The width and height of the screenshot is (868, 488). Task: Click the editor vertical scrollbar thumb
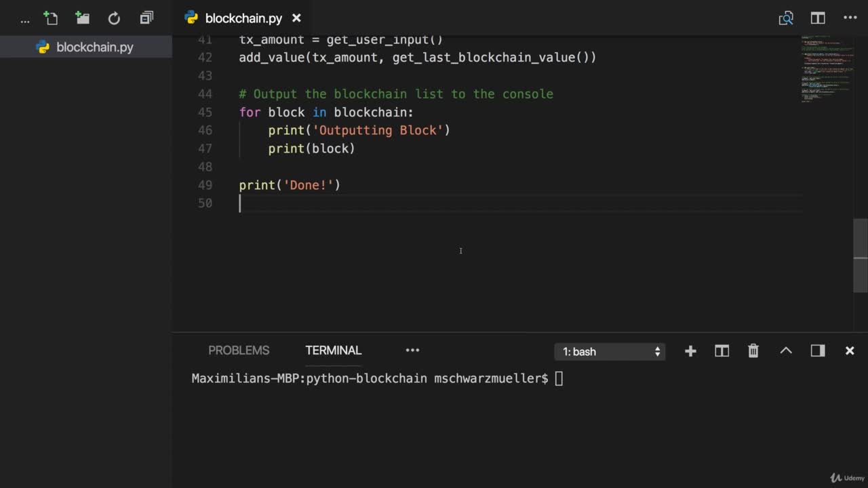(x=861, y=256)
